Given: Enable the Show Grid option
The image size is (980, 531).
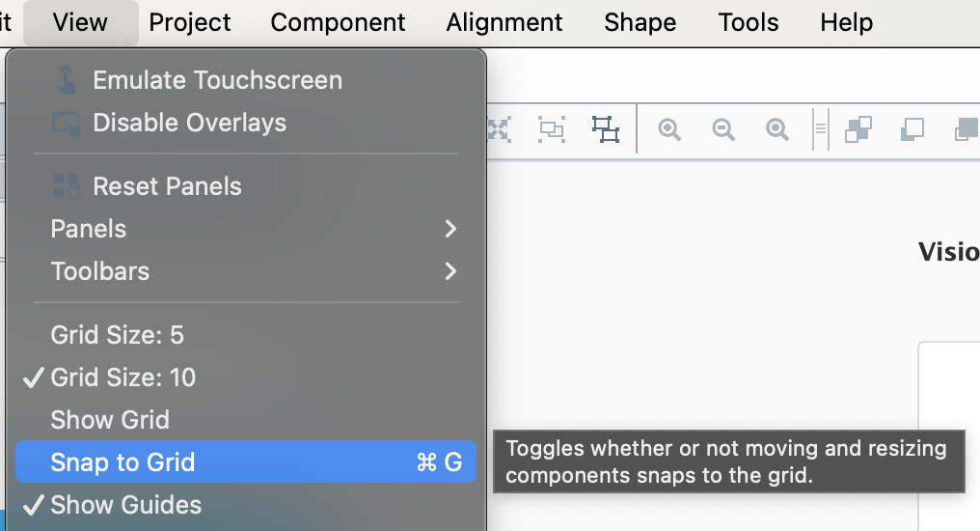Looking at the screenshot, I should pyautogui.click(x=110, y=420).
